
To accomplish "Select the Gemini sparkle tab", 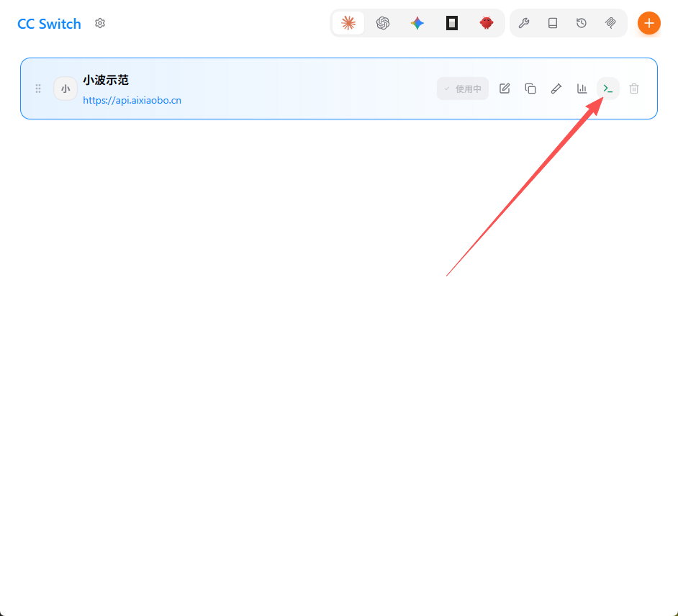I will point(417,23).
